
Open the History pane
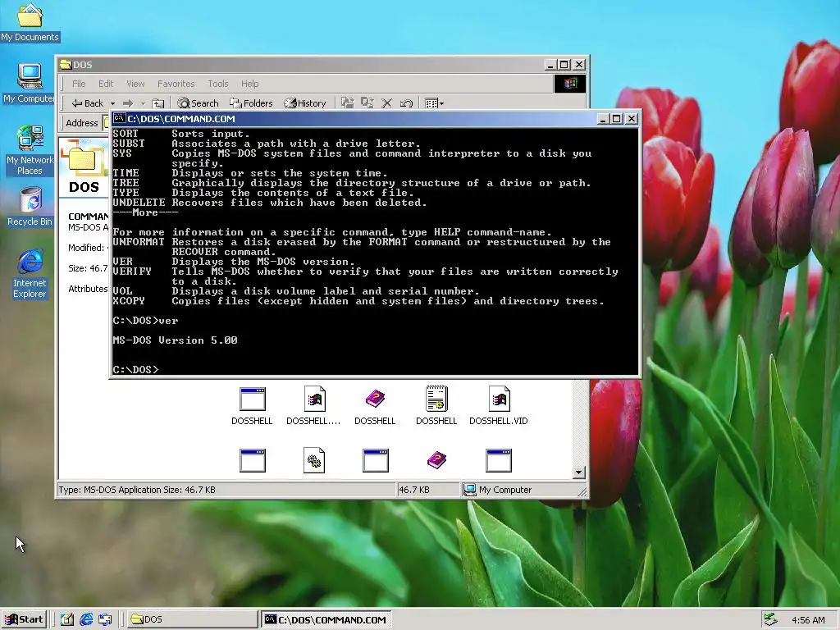305,103
